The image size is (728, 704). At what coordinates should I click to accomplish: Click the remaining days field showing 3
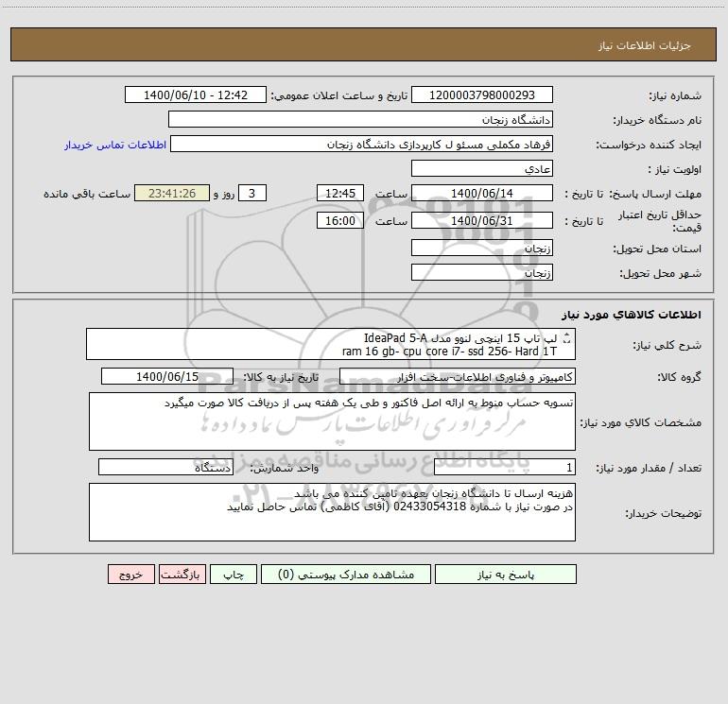pyautogui.click(x=252, y=193)
